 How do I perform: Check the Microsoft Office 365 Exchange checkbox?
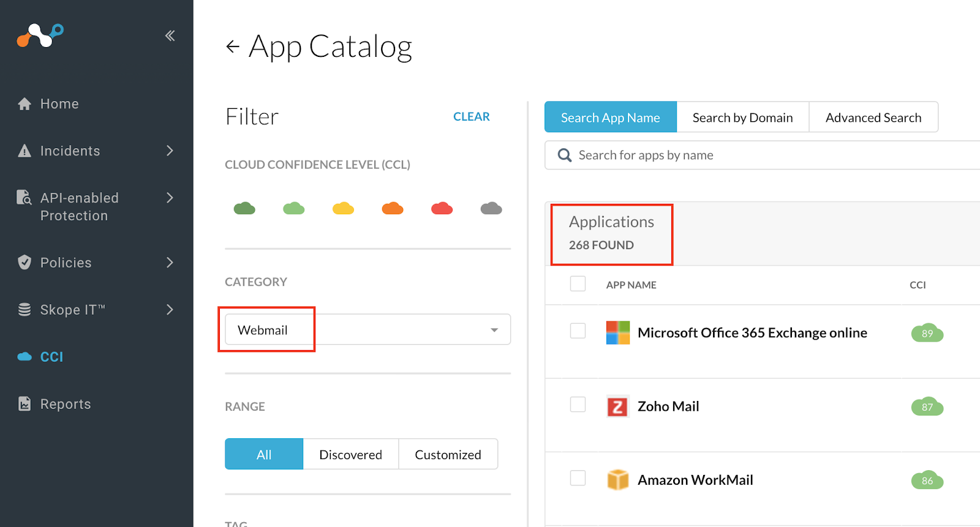578,331
